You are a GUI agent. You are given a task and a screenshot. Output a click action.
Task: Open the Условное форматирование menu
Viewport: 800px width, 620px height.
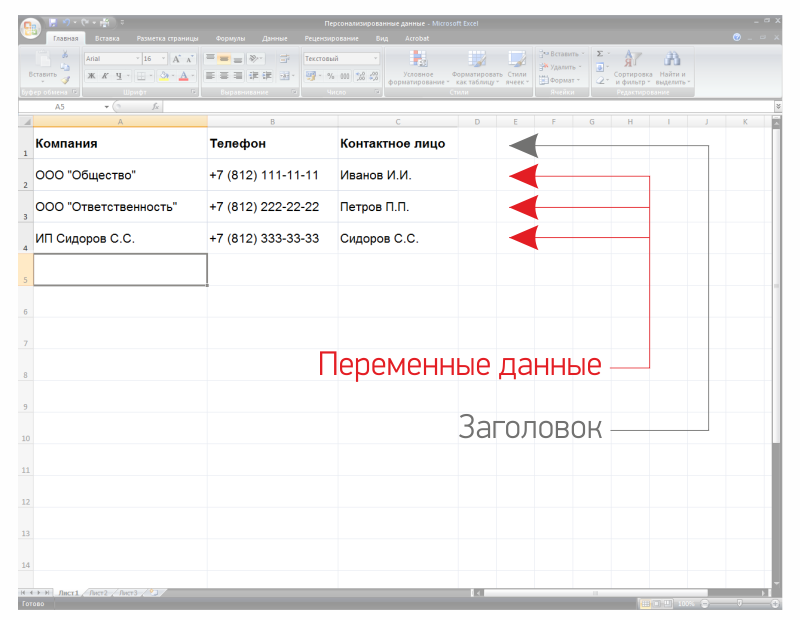[x=418, y=67]
